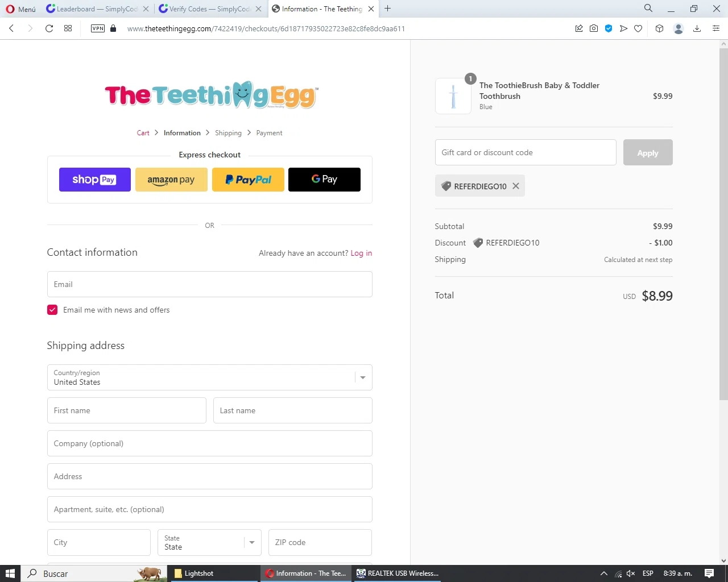Screen dimensions: 728x582
Task: Open the State dropdown
Action: point(209,542)
